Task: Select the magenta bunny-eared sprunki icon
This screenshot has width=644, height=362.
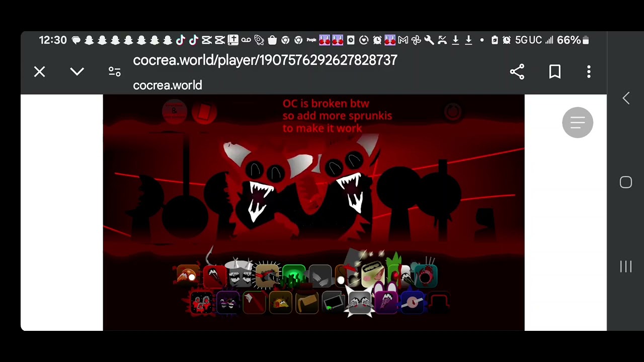Action: [x=386, y=302]
